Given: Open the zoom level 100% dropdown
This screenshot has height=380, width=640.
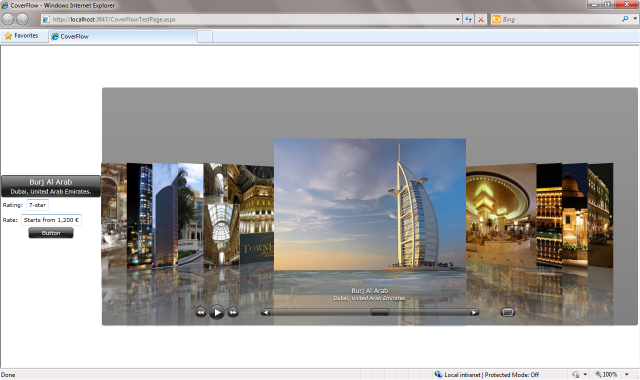Looking at the screenshot, I should (627, 374).
